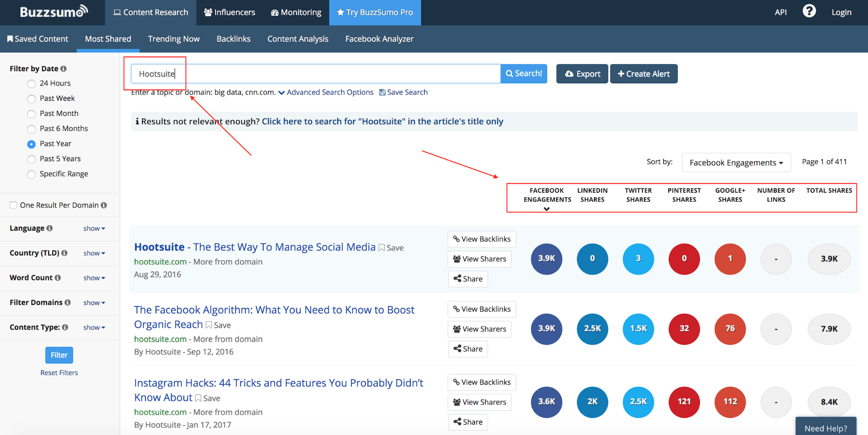868x435 pixels.
Task: Click the search topic input field
Action: pos(316,74)
